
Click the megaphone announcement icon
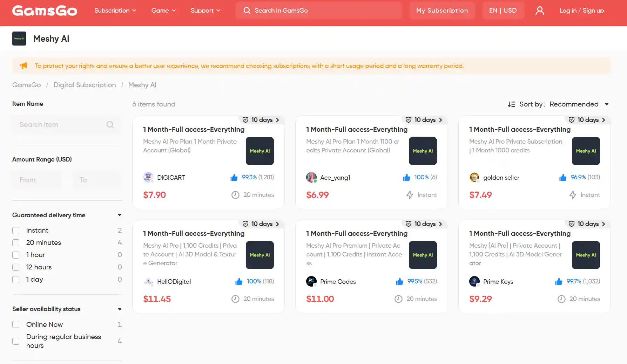click(23, 66)
